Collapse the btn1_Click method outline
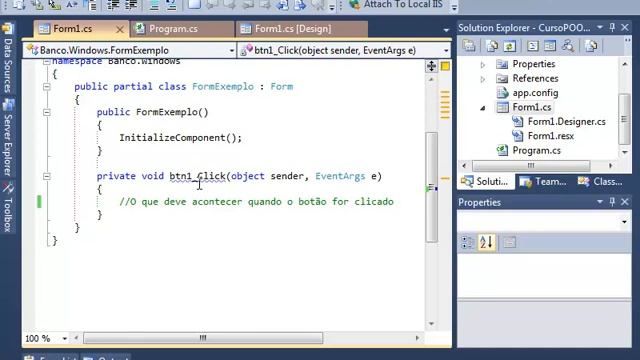This screenshot has height=360, width=640. (x=47, y=176)
